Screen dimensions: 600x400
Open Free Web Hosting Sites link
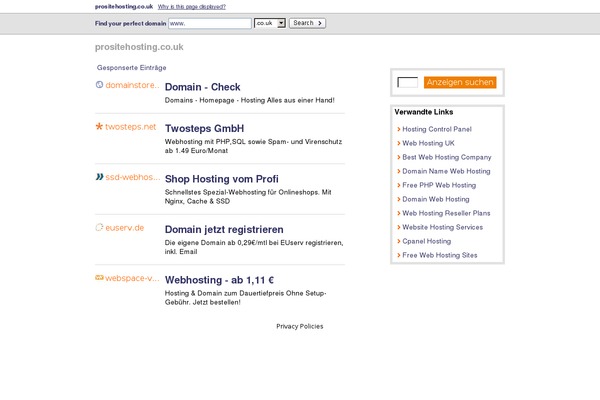pyautogui.click(x=440, y=255)
